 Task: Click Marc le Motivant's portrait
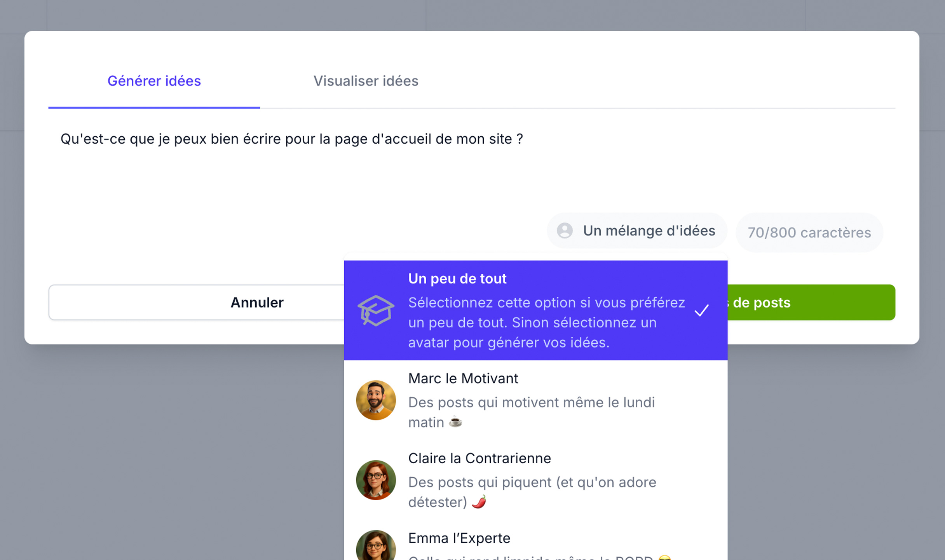(x=376, y=400)
